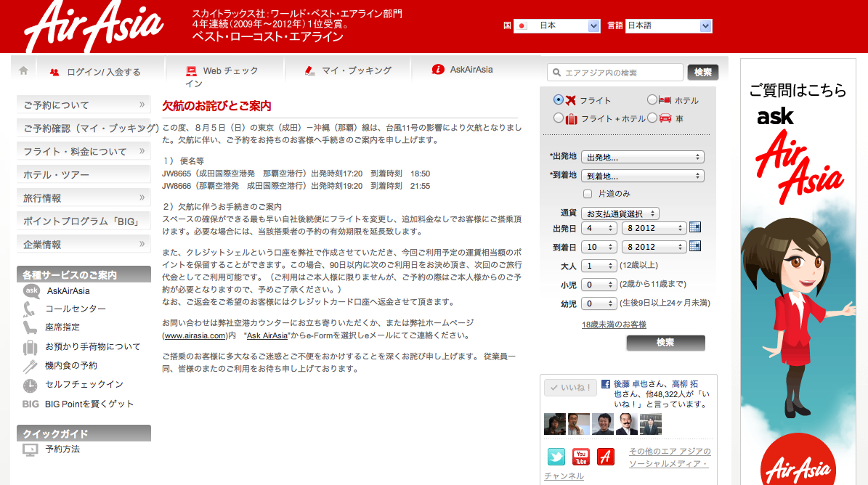Open departure date calendar icon
Screen dimensions: 868x485
(695, 227)
